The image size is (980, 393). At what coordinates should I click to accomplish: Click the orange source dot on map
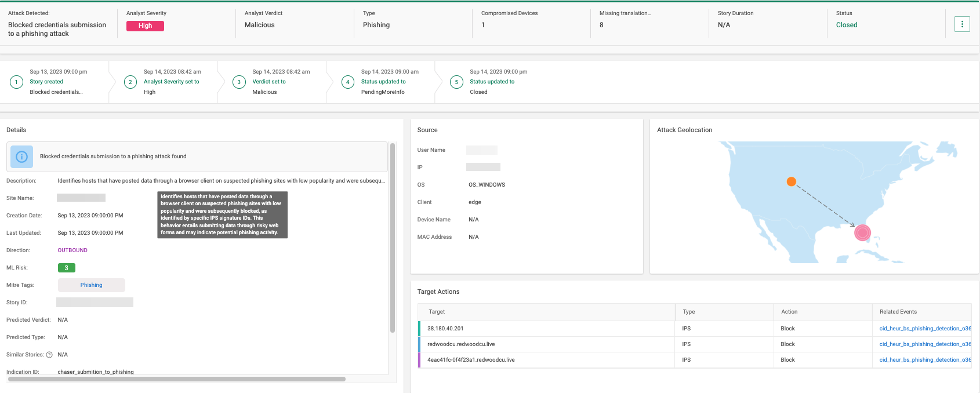tap(791, 181)
